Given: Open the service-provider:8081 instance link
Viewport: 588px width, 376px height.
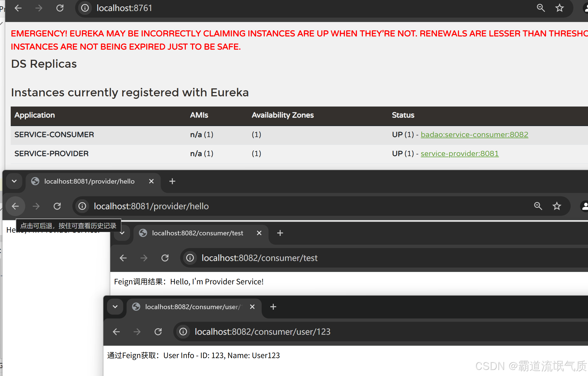Looking at the screenshot, I should (x=459, y=154).
